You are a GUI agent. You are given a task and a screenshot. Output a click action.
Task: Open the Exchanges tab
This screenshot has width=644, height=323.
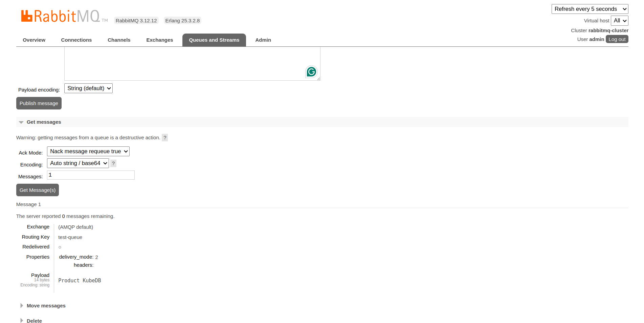click(159, 40)
